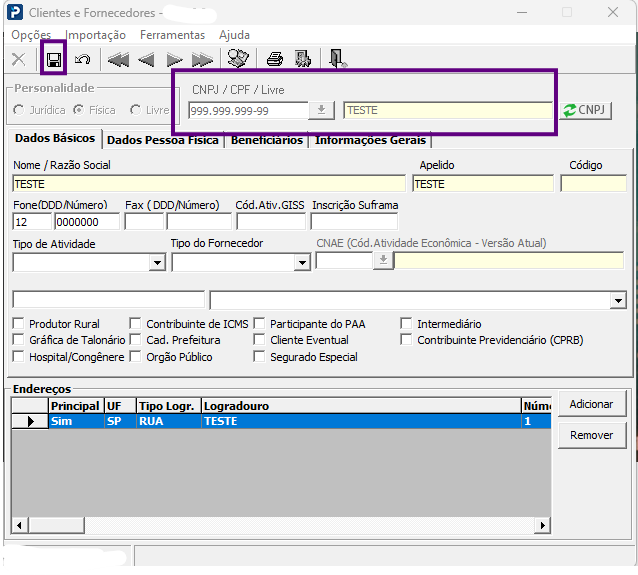Tick the Orgão Público checkbox
Image resolution: width=638 pixels, height=575 pixels.
(x=135, y=356)
